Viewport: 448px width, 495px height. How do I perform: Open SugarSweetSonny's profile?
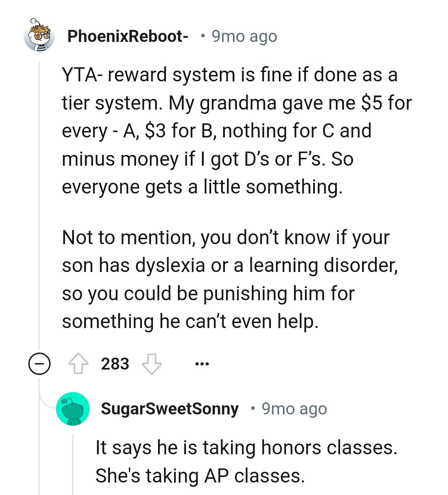point(170,408)
